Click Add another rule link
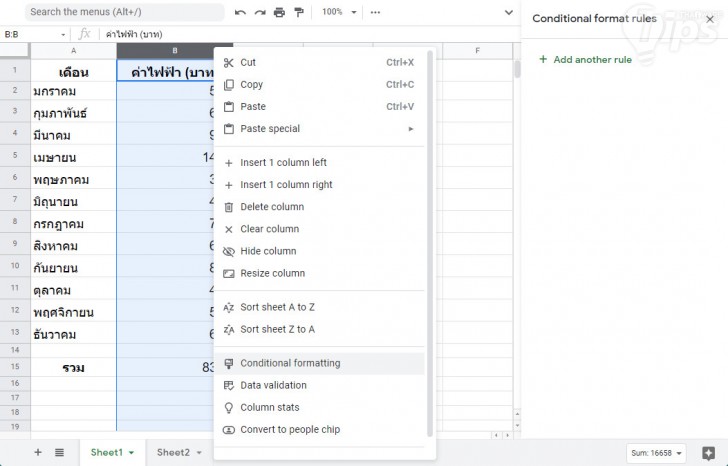 point(592,60)
